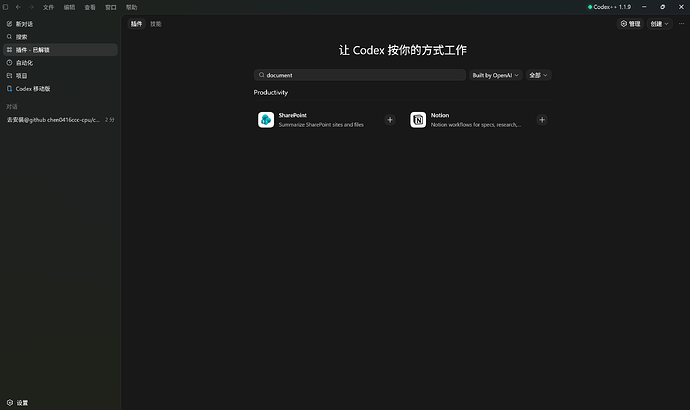Open the 帮助 menu
The height and width of the screenshot is (410, 690).
(x=132, y=7)
